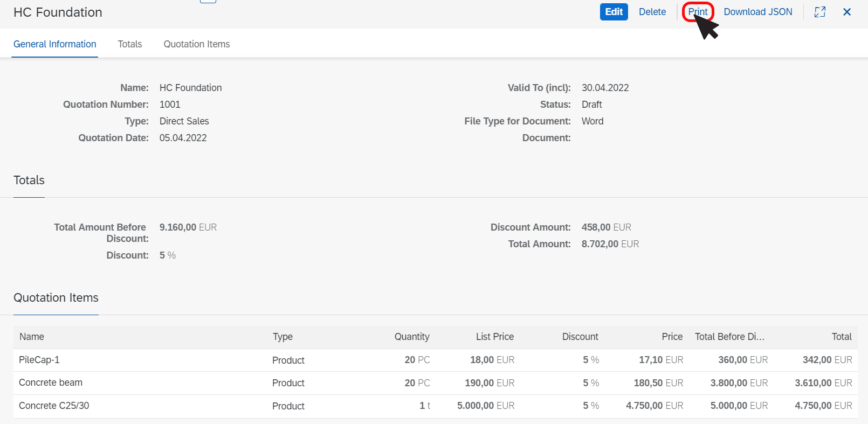Open the Concrete beam item row
The height and width of the screenshot is (424, 868).
[436, 383]
